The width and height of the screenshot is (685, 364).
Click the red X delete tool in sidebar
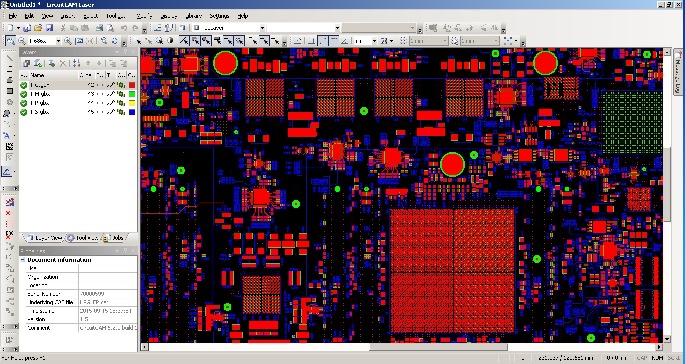[x=8, y=213]
